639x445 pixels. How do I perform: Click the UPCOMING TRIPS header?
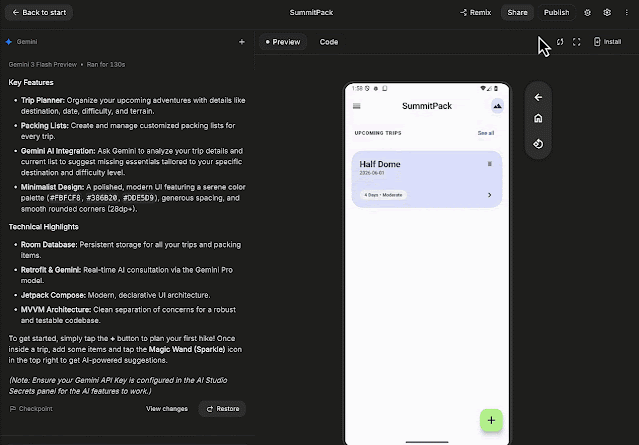(378, 133)
